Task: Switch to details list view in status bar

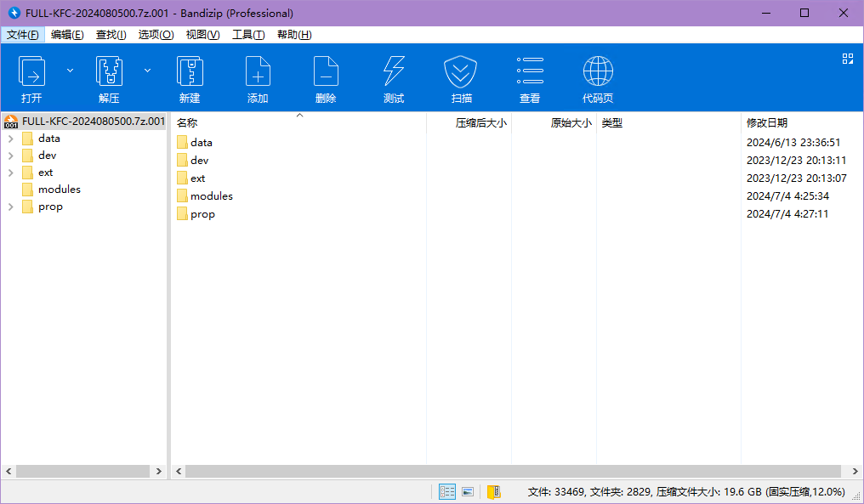Action: (447, 491)
